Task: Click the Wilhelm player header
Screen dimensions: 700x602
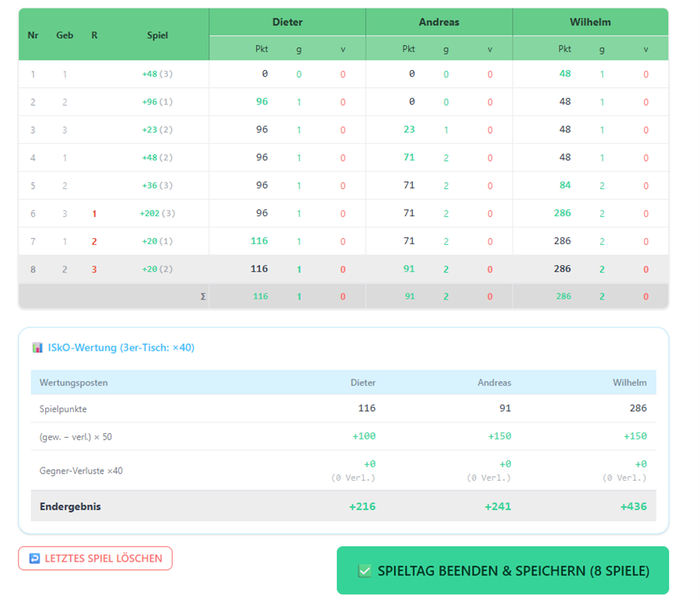Action: [590, 22]
